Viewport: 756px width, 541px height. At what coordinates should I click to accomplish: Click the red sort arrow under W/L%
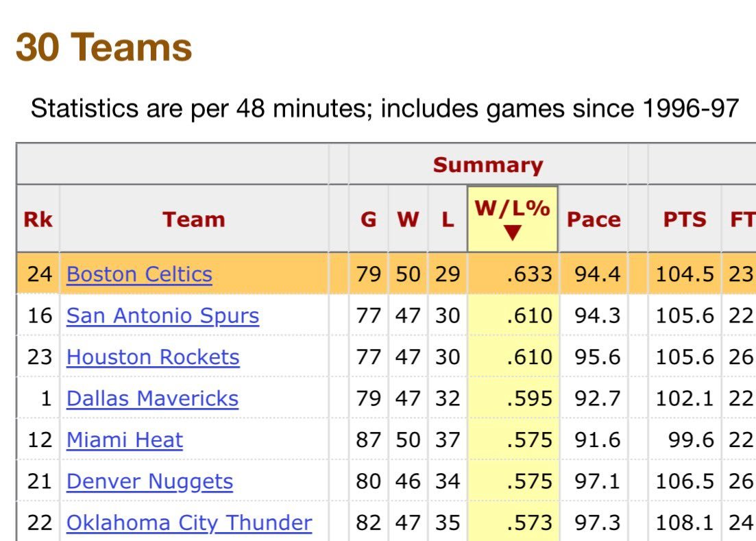coord(512,234)
